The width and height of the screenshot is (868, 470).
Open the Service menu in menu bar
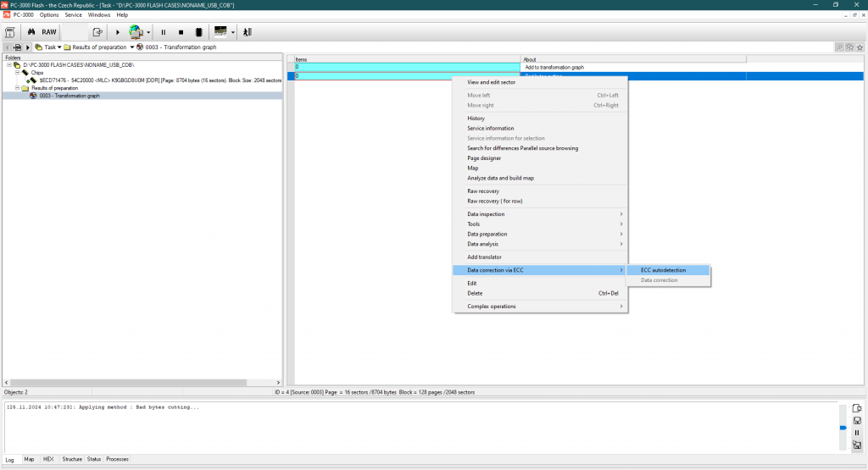tap(74, 15)
